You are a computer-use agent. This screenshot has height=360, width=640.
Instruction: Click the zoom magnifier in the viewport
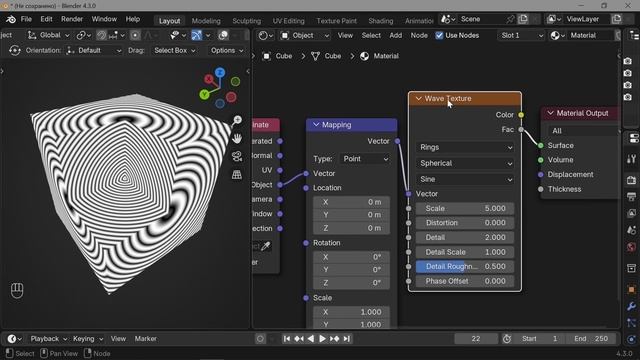coord(237,120)
